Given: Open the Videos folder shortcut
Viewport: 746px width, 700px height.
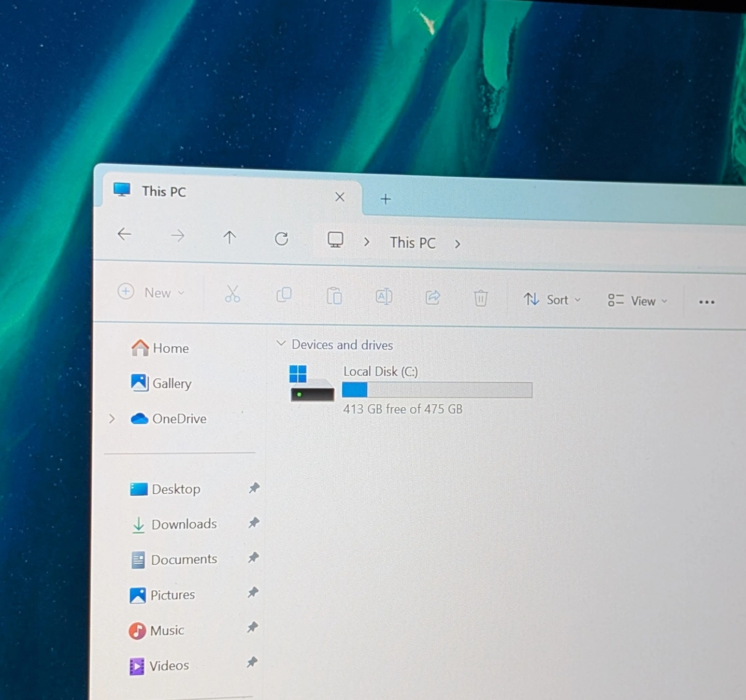Looking at the screenshot, I should click(159, 666).
